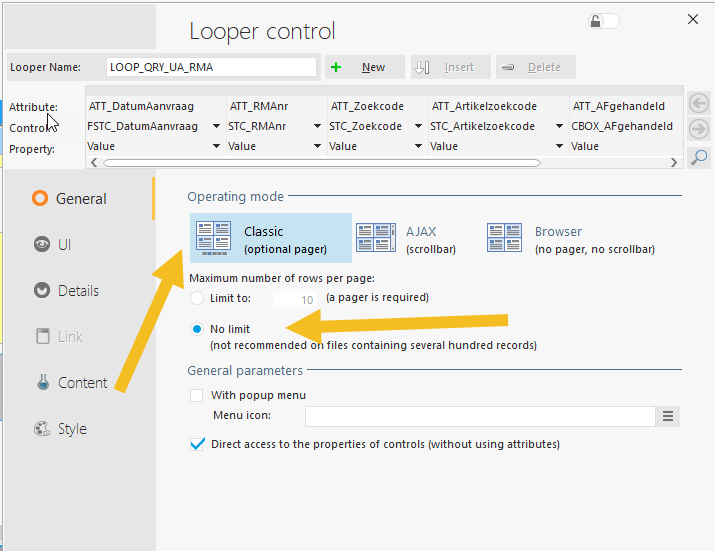This screenshot has height=551, width=715.
Task: Click the attribute list horizontal scrollbar thumb
Action: [322, 163]
